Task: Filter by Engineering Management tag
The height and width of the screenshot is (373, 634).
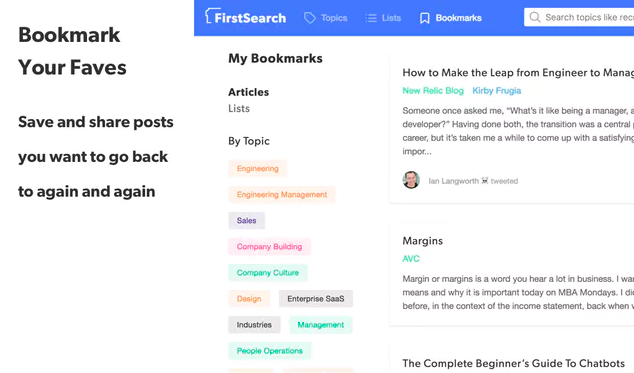Action: point(282,195)
